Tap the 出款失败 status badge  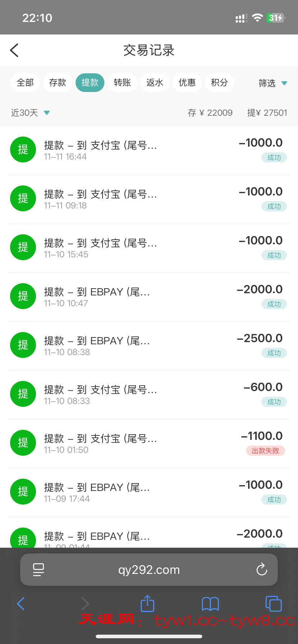point(265,451)
